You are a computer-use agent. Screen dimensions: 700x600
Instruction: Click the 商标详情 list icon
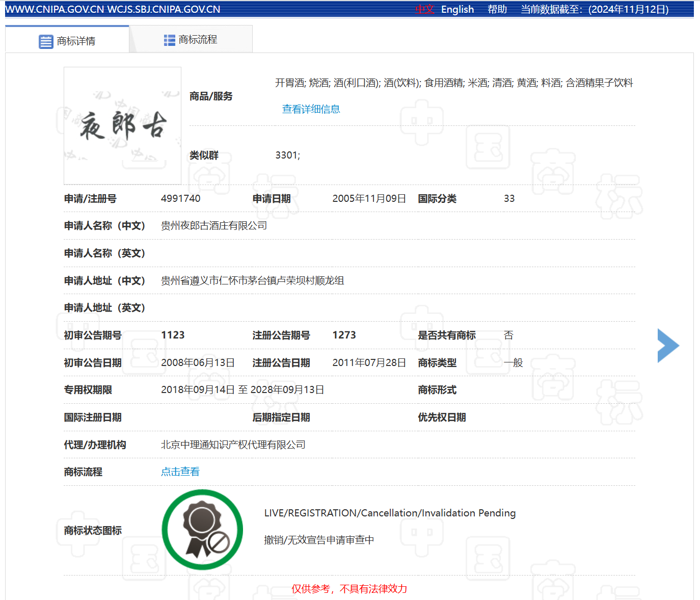tap(46, 41)
